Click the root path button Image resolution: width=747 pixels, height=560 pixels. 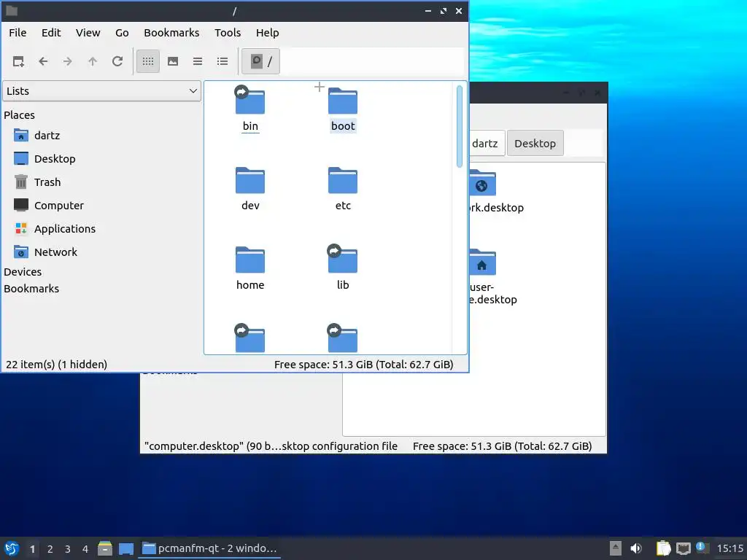click(260, 61)
